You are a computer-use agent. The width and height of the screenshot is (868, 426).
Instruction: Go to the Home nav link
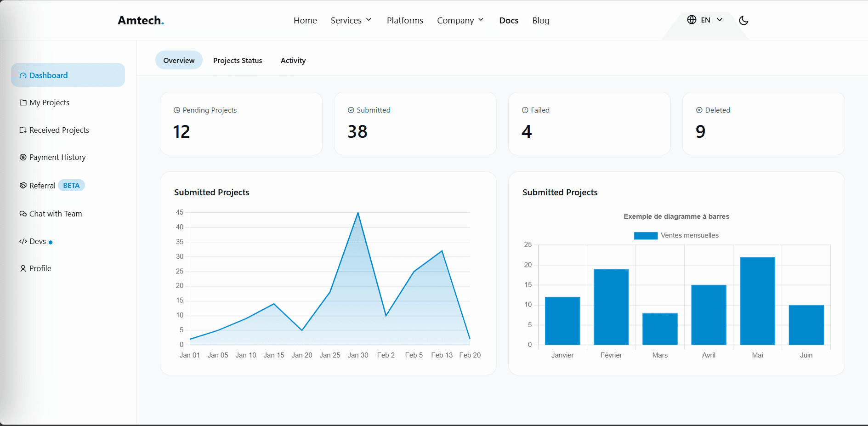pos(305,20)
